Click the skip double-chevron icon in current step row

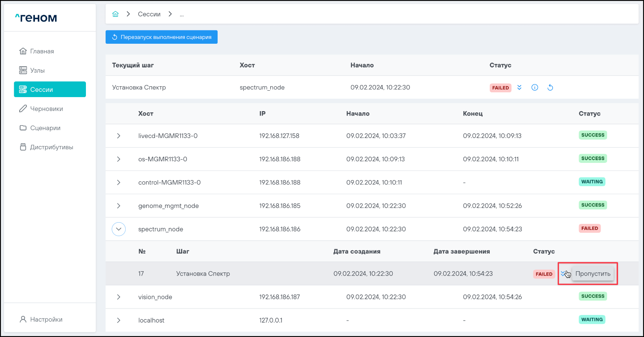(x=519, y=87)
